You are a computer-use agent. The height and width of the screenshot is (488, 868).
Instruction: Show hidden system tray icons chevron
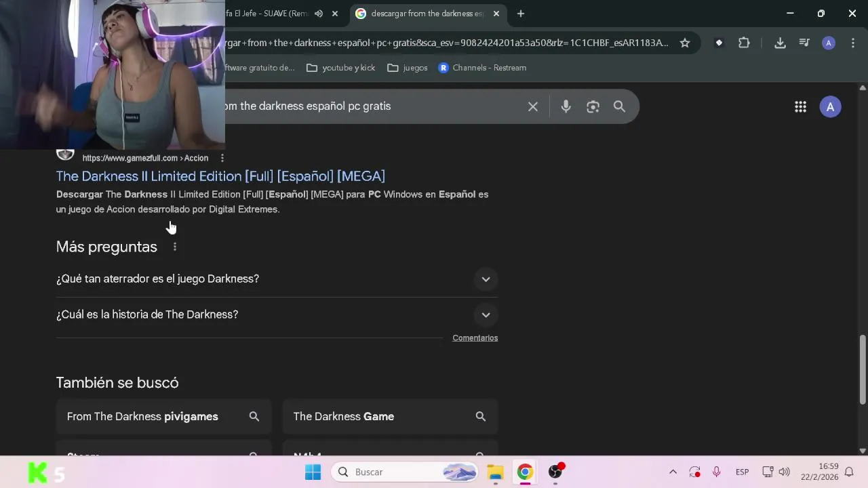click(x=673, y=472)
